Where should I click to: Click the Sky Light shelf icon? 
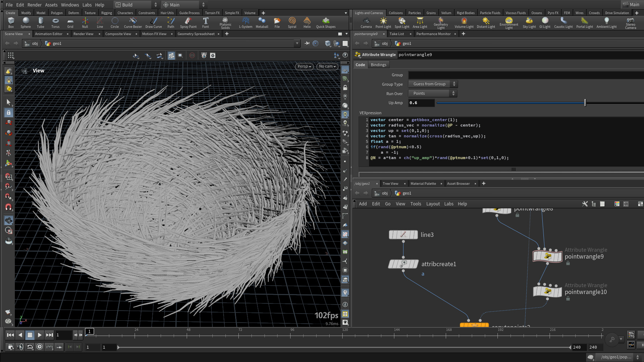(529, 22)
